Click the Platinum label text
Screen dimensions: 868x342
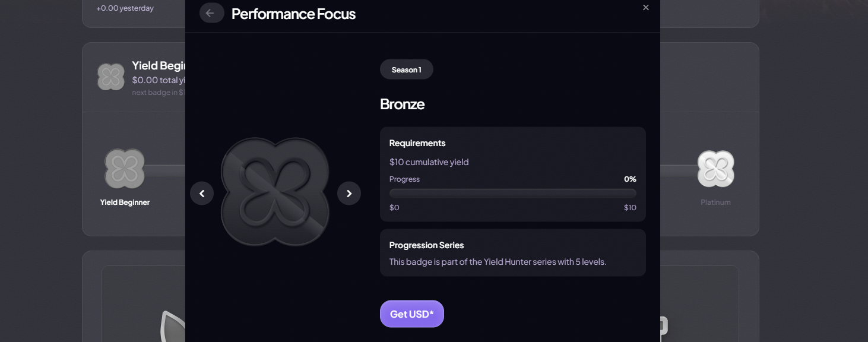pyautogui.click(x=715, y=202)
